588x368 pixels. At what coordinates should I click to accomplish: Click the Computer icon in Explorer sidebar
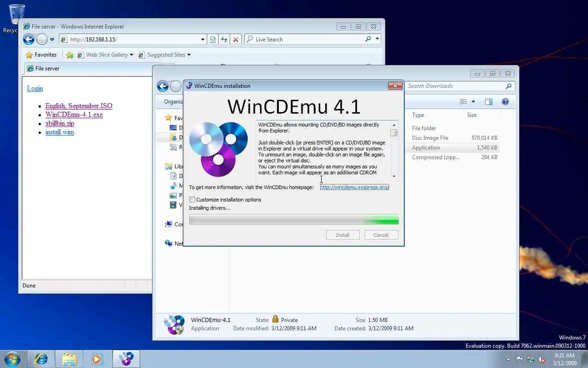[x=169, y=224]
